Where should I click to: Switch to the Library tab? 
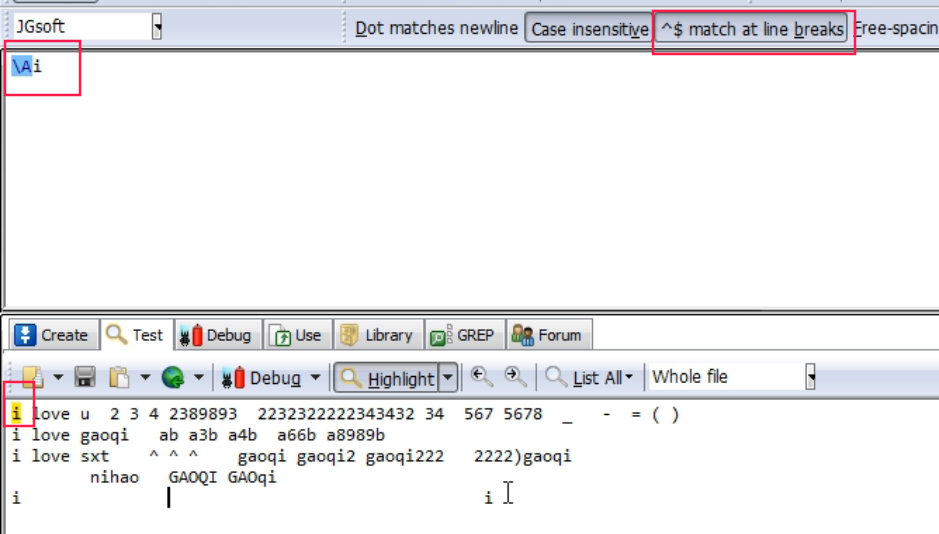coord(378,335)
